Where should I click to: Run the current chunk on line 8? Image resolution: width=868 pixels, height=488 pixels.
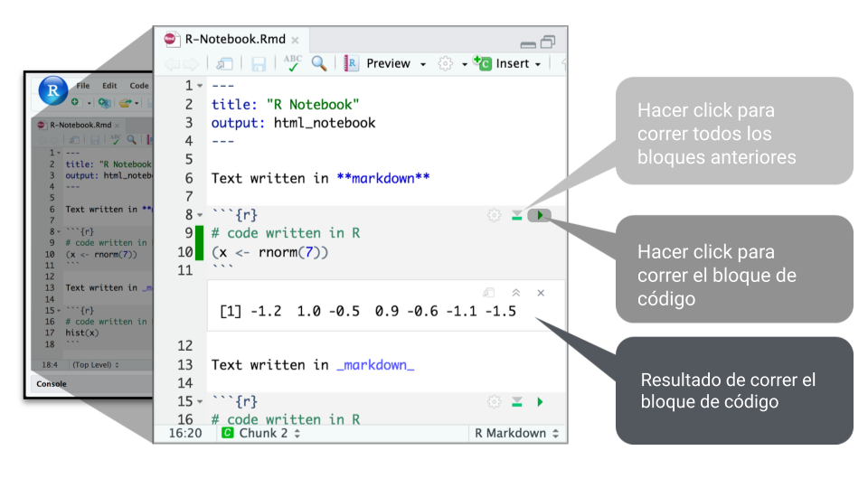click(540, 215)
